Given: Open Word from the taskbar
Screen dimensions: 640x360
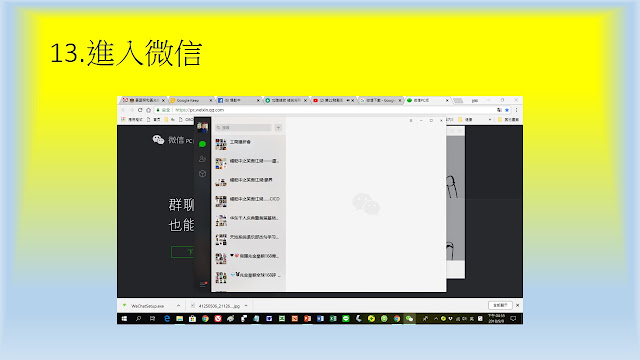Looking at the screenshot, I should click(320, 319).
